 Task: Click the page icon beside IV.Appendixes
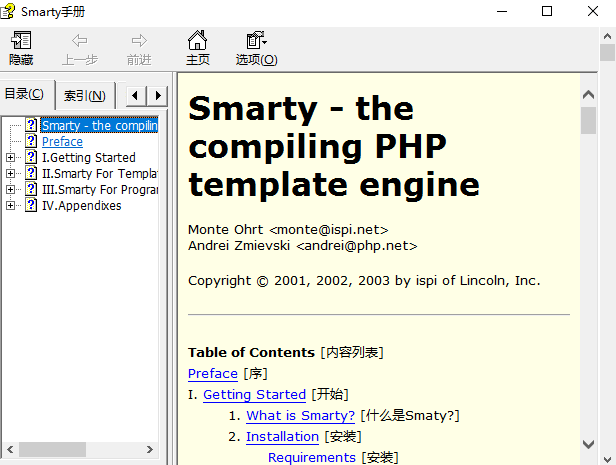coord(32,206)
